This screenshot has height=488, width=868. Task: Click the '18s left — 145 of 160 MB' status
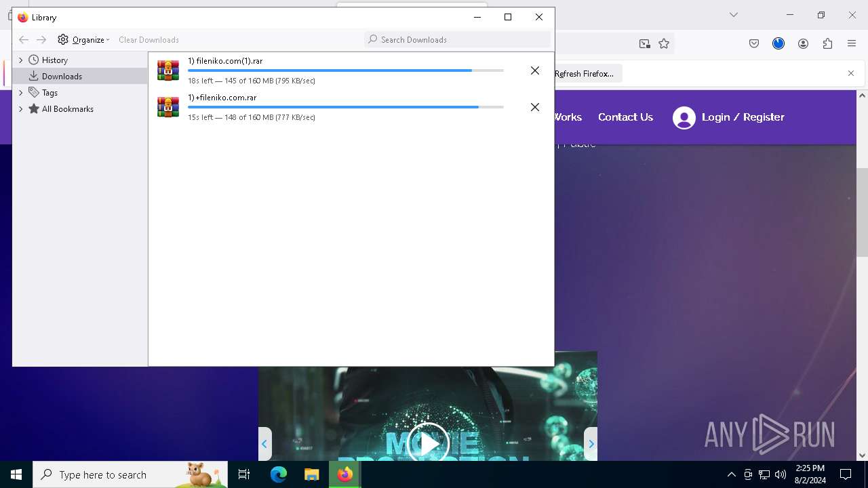tap(252, 81)
